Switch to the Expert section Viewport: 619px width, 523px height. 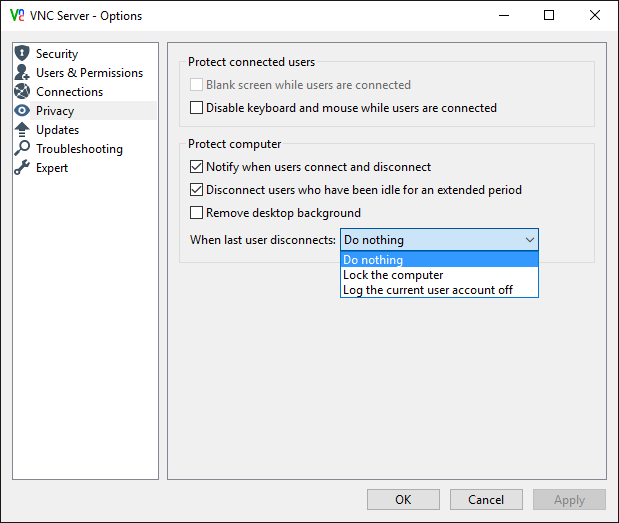52,168
